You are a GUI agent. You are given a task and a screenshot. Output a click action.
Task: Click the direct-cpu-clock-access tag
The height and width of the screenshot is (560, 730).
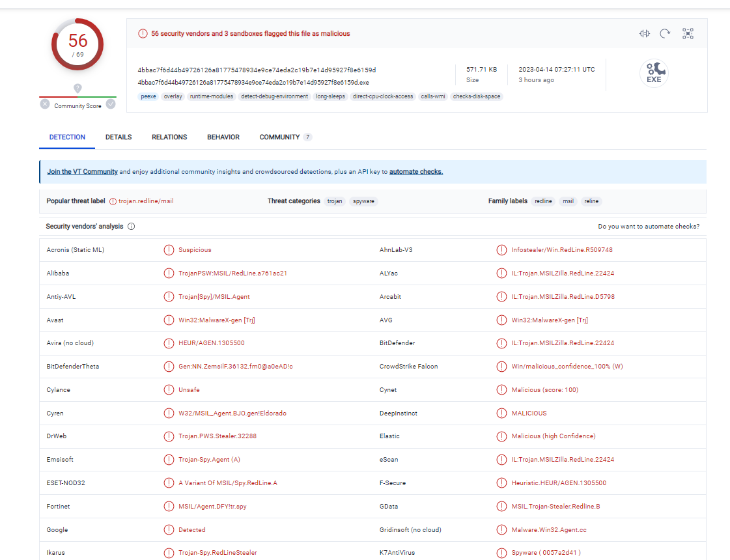[x=383, y=96]
